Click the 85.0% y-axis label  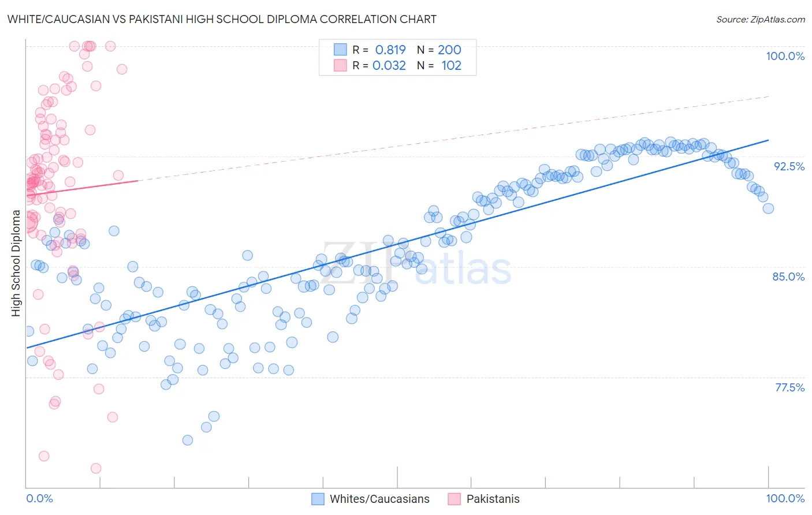pos(788,277)
